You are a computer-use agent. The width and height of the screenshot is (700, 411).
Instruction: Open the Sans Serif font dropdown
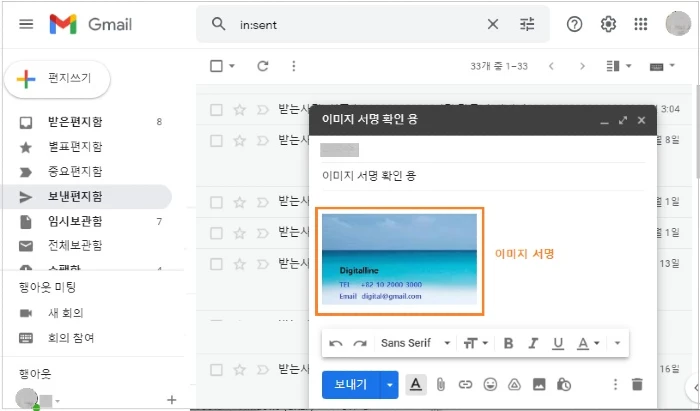click(415, 343)
